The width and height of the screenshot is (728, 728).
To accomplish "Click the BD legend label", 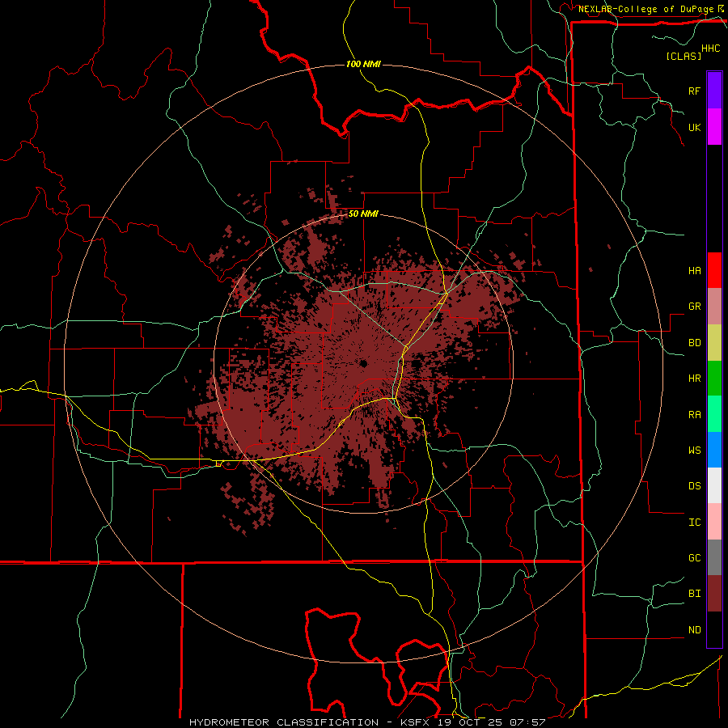I will click(694, 343).
